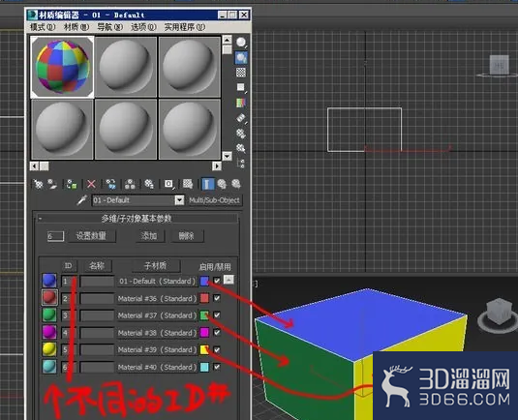Open sub-material Material #40 (Standard)
The width and height of the screenshot is (518, 420).
click(157, 367)
